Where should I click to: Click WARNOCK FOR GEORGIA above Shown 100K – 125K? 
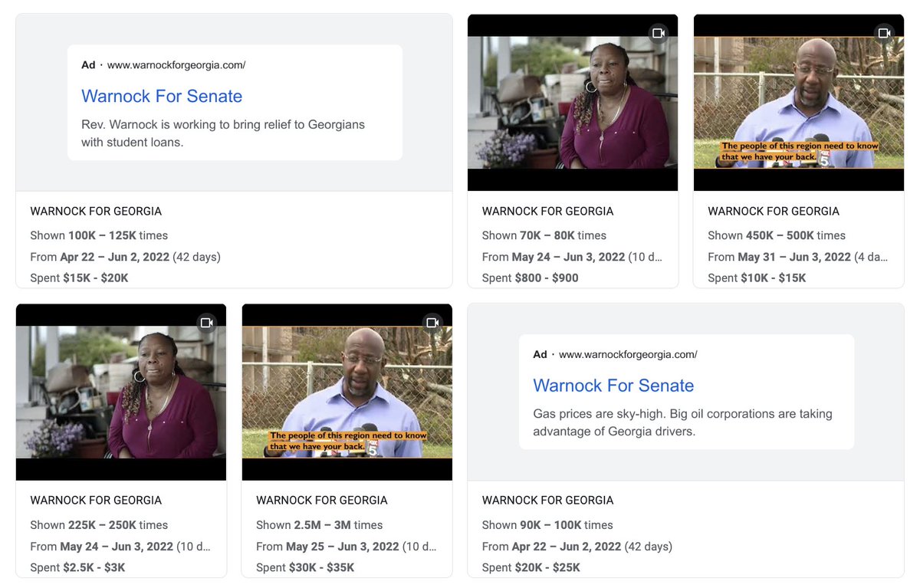96,211
